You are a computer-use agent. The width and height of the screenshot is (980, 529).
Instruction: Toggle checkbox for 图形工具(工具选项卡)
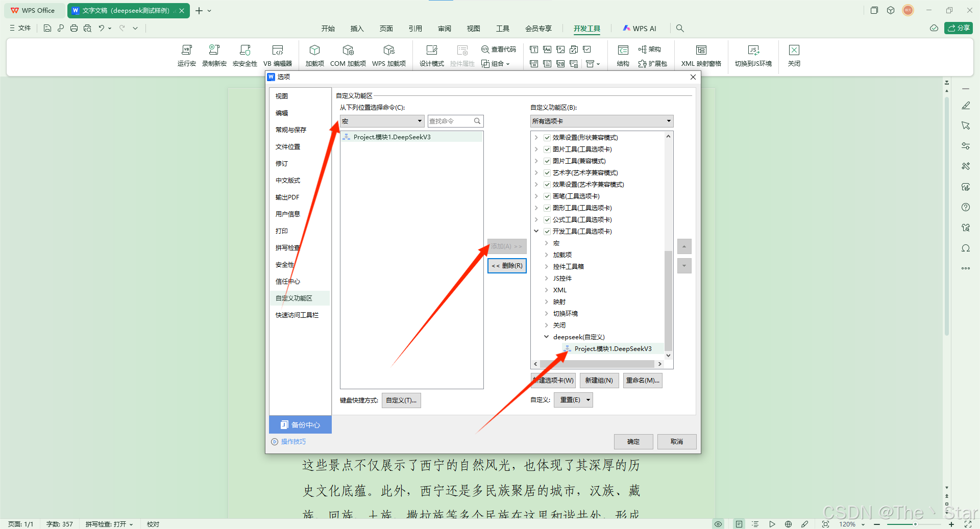pos(547,208)
